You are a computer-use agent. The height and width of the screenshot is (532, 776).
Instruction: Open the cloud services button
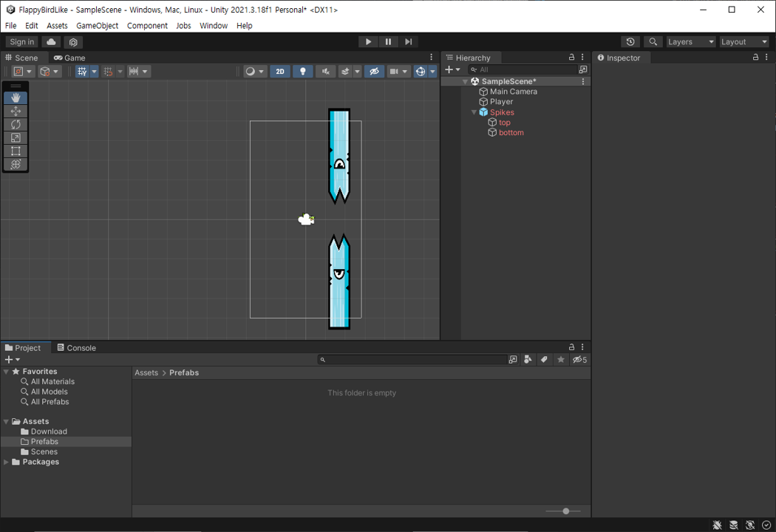coord(51,42)
